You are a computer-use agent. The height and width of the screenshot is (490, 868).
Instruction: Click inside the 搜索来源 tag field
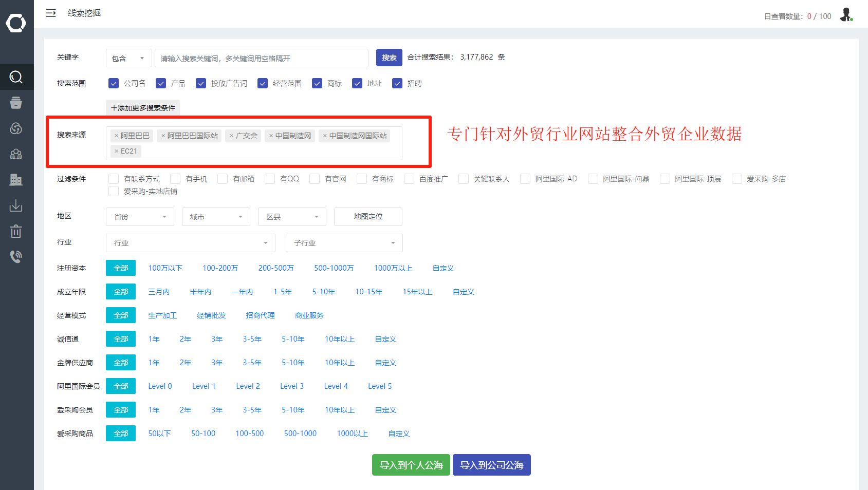click(x=254, y=143)
